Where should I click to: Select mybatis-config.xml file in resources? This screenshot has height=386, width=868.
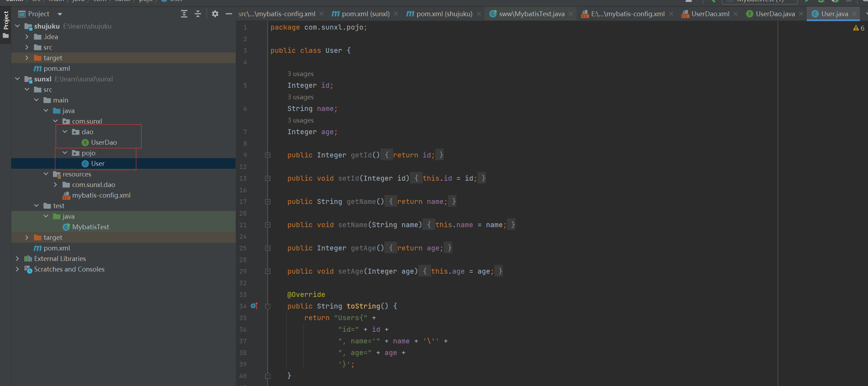pyautogui.click(x=101, y=195)
